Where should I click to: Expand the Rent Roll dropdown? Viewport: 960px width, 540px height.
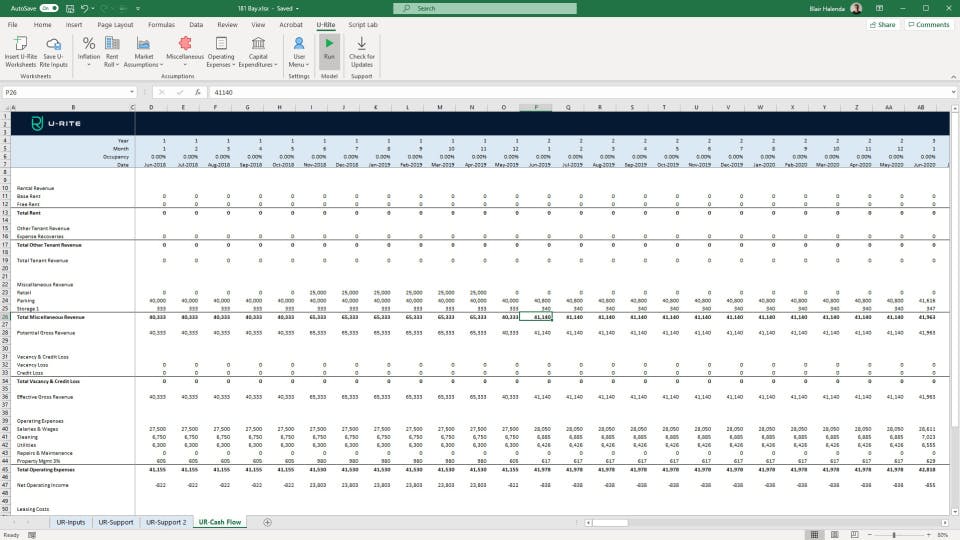point(112,51)
